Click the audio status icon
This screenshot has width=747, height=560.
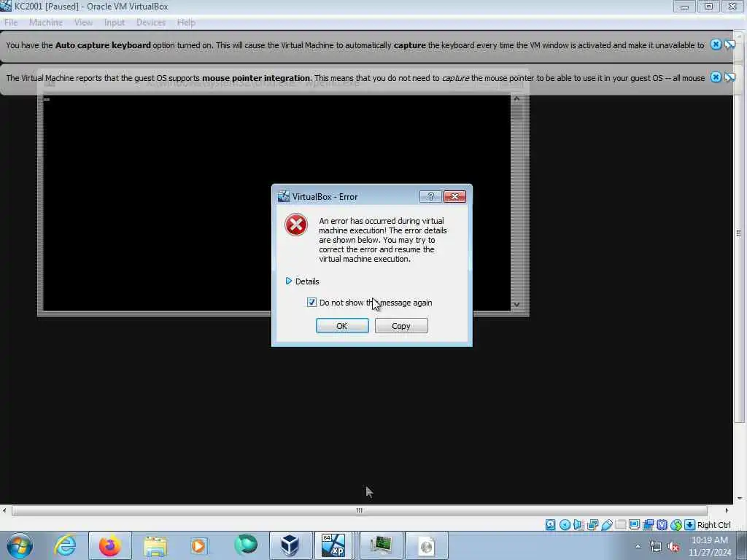578,525
